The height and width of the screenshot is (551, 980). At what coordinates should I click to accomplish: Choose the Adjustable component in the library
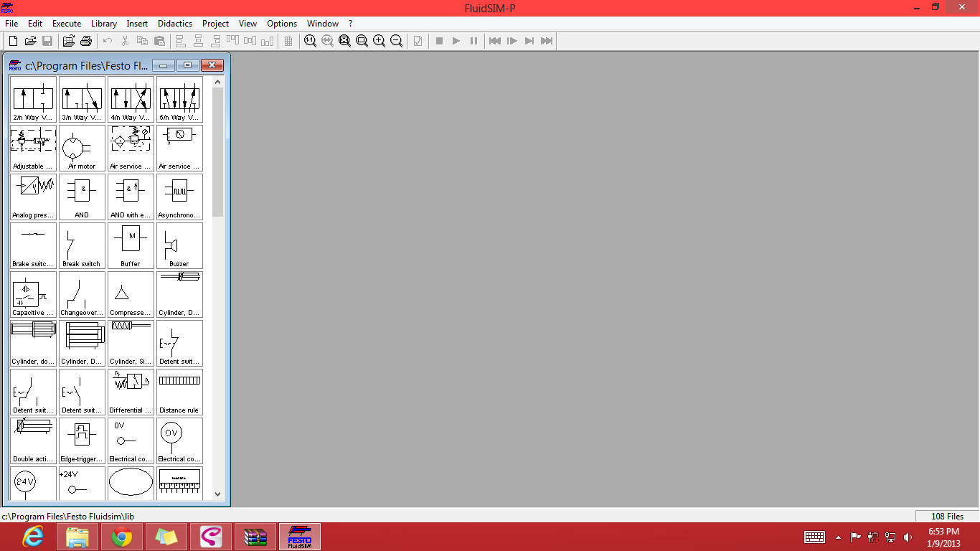coord(33,149)
